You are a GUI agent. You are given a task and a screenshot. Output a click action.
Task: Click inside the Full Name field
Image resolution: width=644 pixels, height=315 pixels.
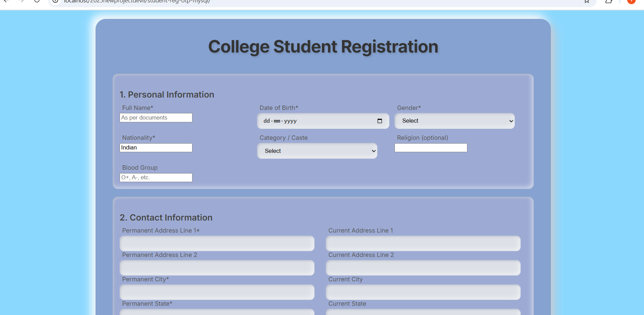[x=156, y=117]
